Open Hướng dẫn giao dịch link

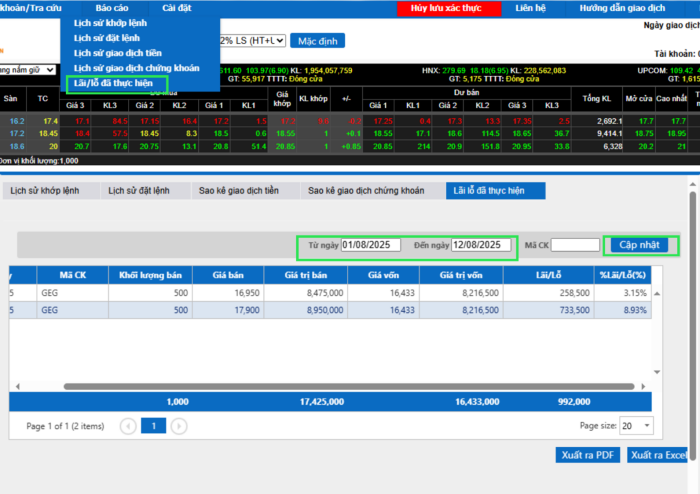click(x=622, y=8)
